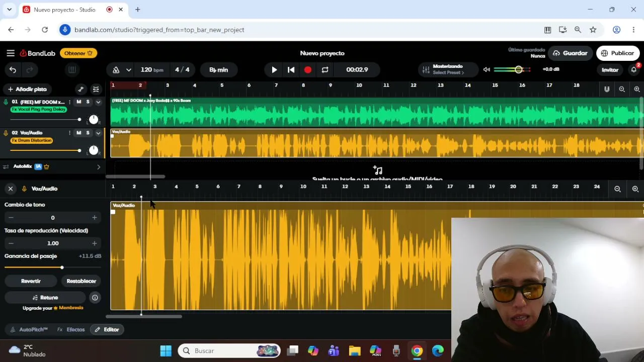Open the metronome options dropdown
Screen dimensions: 644x362
tap(129, 70)
